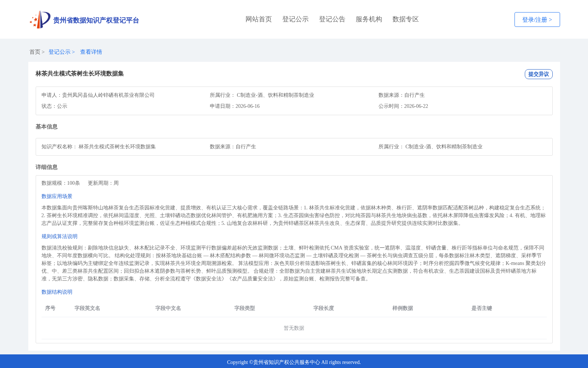Go to 网站首页 in the navigation

coord(259,19)
